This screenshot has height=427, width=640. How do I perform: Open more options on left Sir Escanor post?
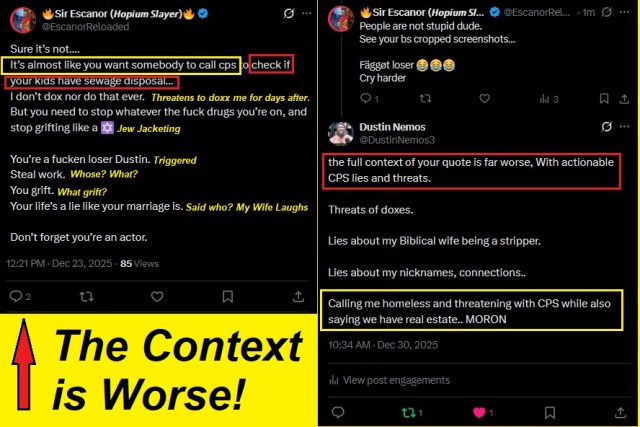point(307,13)
